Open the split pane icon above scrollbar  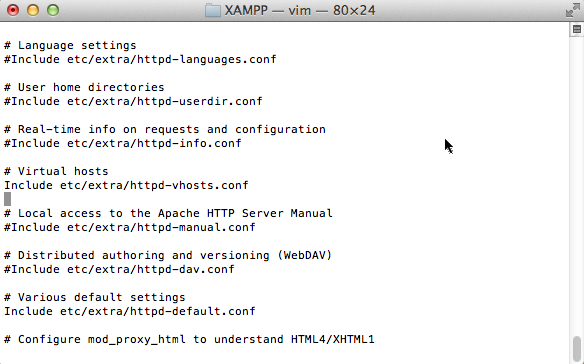[577, 29]
